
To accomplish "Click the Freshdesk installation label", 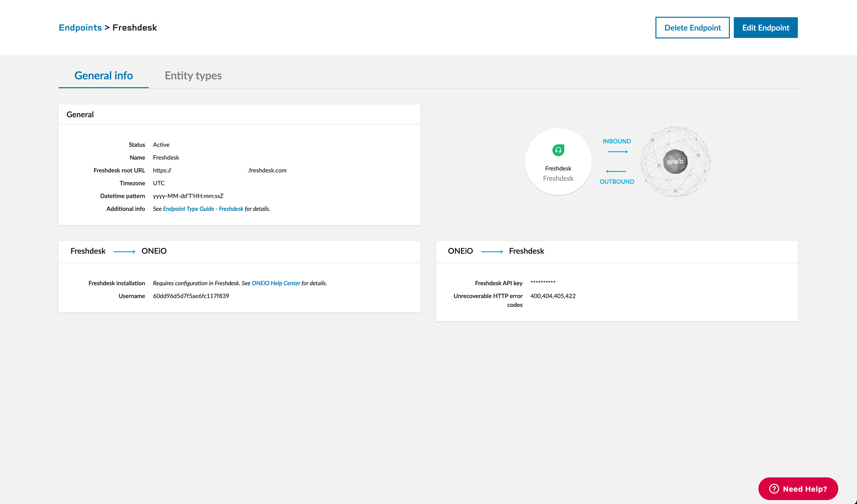I will [x=117, y=283].
